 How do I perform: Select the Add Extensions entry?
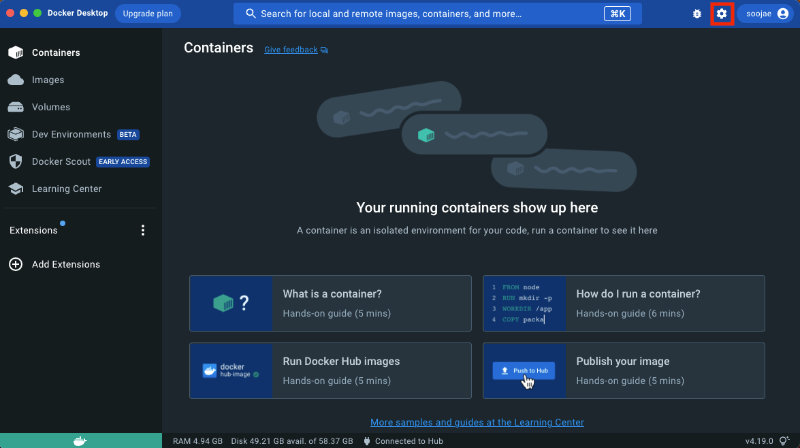[66, 264]
